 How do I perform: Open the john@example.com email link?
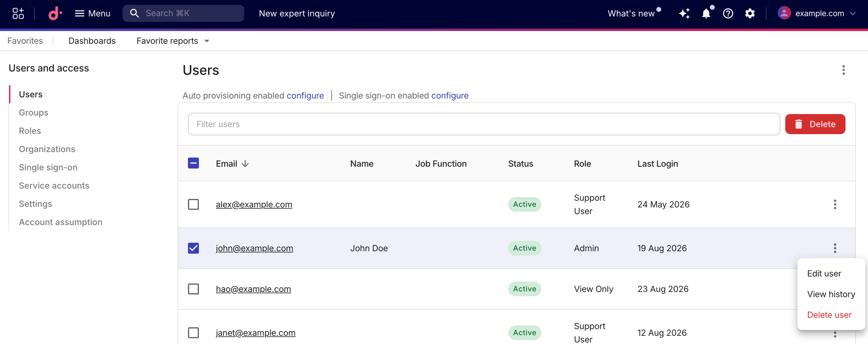pyautogui.click(x=254, y=248)
